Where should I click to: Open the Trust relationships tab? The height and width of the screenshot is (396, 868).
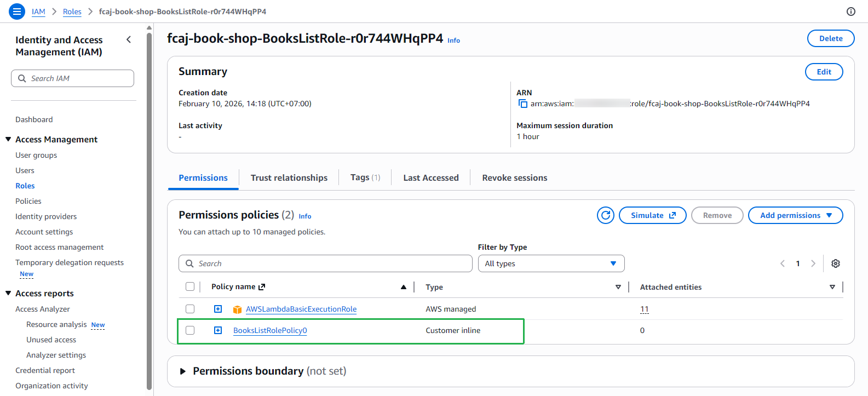pos(289,177)
